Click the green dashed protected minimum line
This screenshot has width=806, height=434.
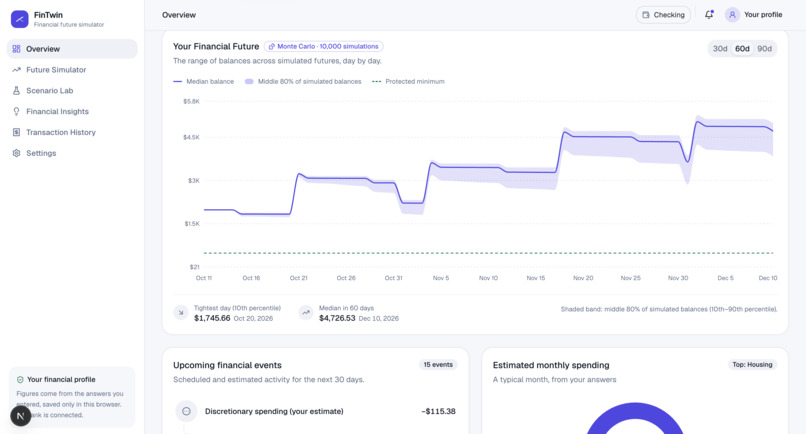[488, 253]
